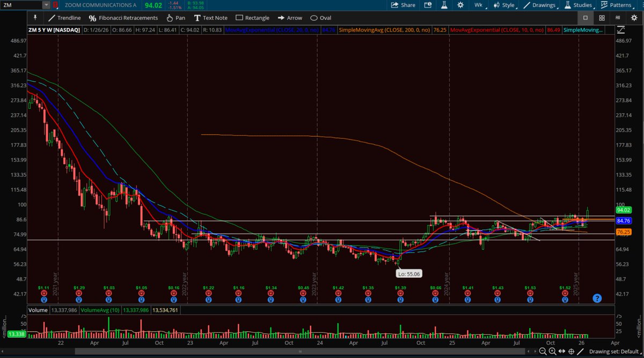Open the red earnings call icon under $0.16
Viewport: 644px width, 358px height.
tap(173, 294)
